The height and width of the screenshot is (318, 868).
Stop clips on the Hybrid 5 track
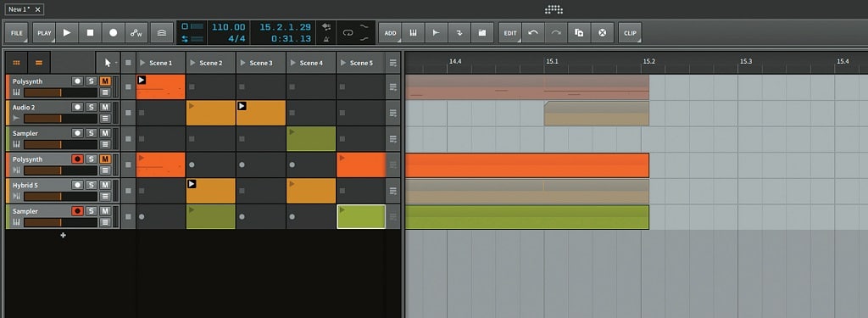(x=129, y=191)
